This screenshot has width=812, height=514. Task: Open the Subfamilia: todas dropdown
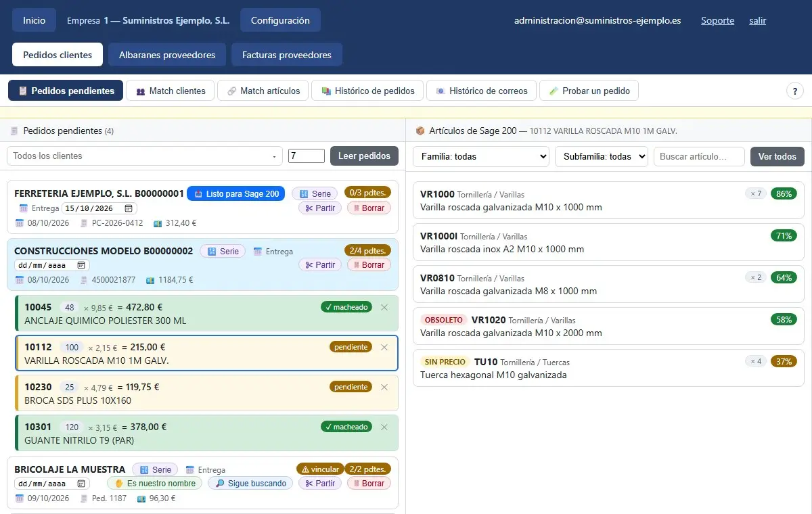click(602, 156)
